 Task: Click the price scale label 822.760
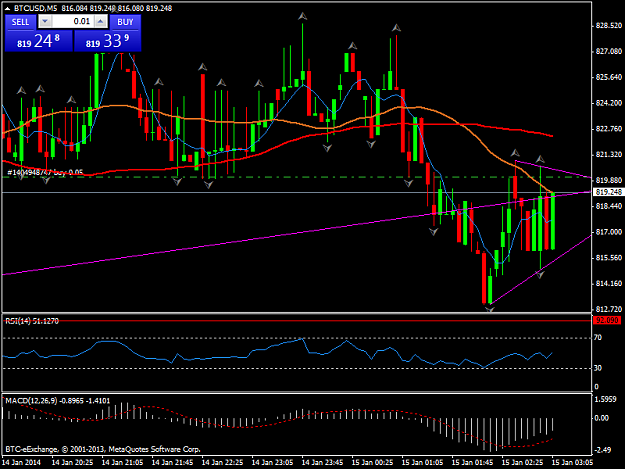point(609,129)
